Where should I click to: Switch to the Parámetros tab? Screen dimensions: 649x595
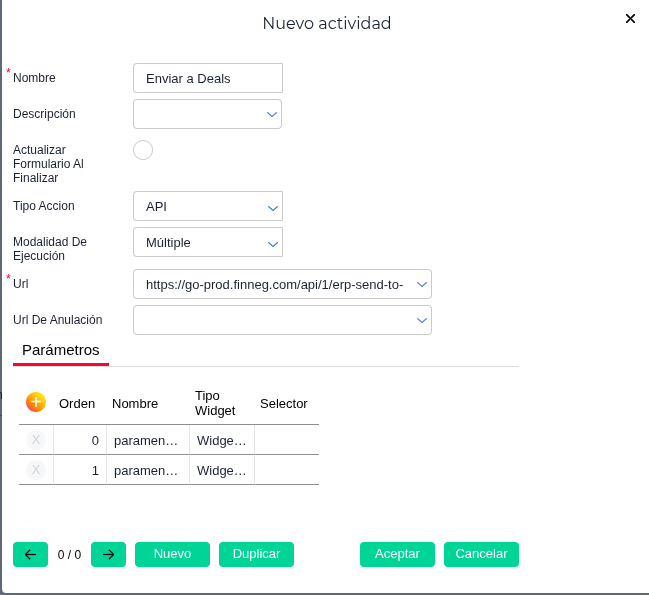[61, 350]
